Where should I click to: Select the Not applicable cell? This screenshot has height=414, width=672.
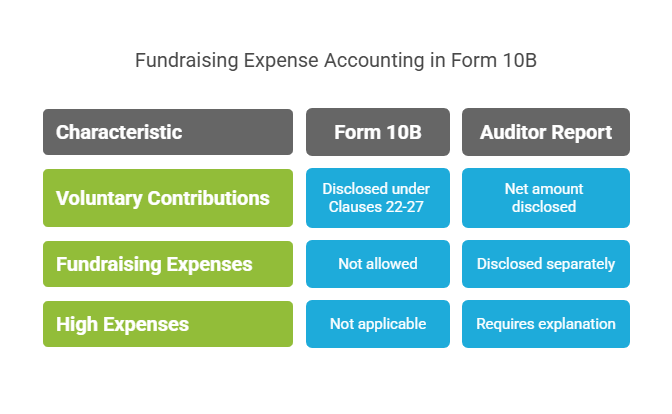pos(378,324)
